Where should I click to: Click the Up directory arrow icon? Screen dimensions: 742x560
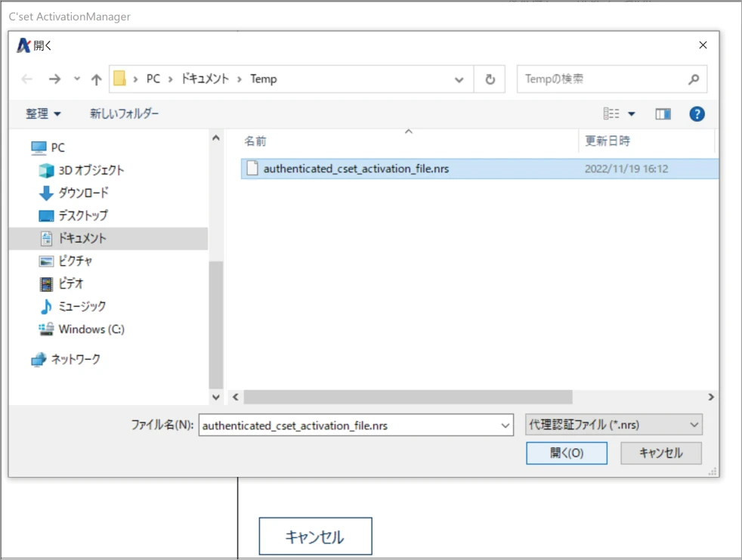(x=96, y=79)
